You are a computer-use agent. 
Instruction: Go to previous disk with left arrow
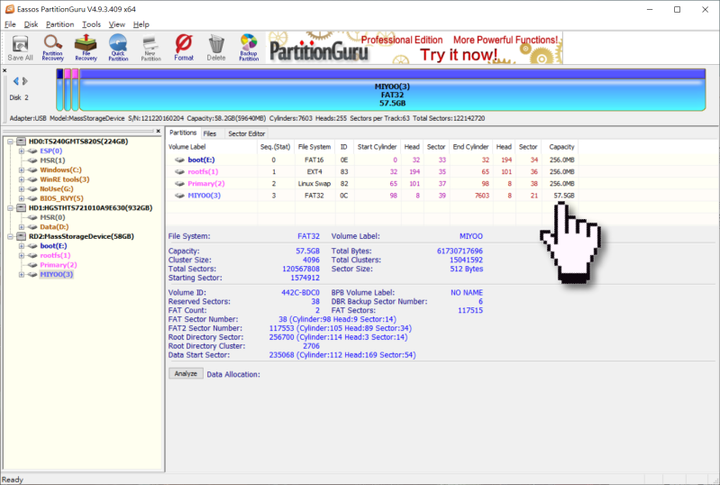tap(16, 81)
